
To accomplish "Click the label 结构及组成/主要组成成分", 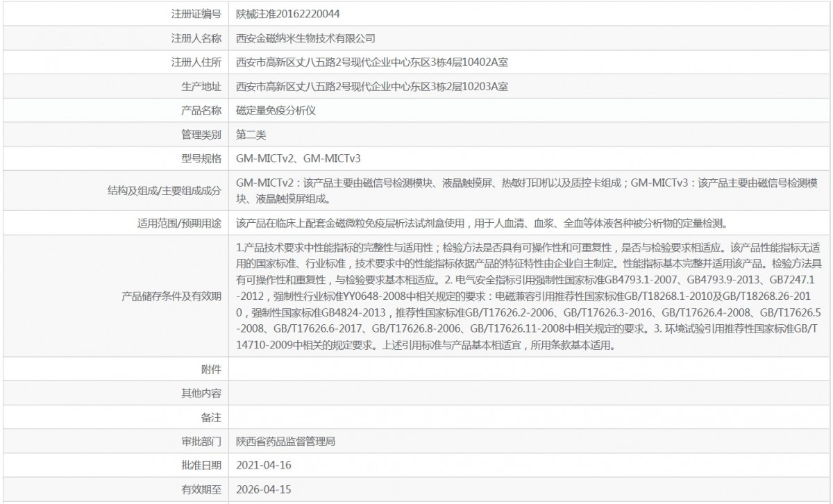I will (x=165, y=191).
